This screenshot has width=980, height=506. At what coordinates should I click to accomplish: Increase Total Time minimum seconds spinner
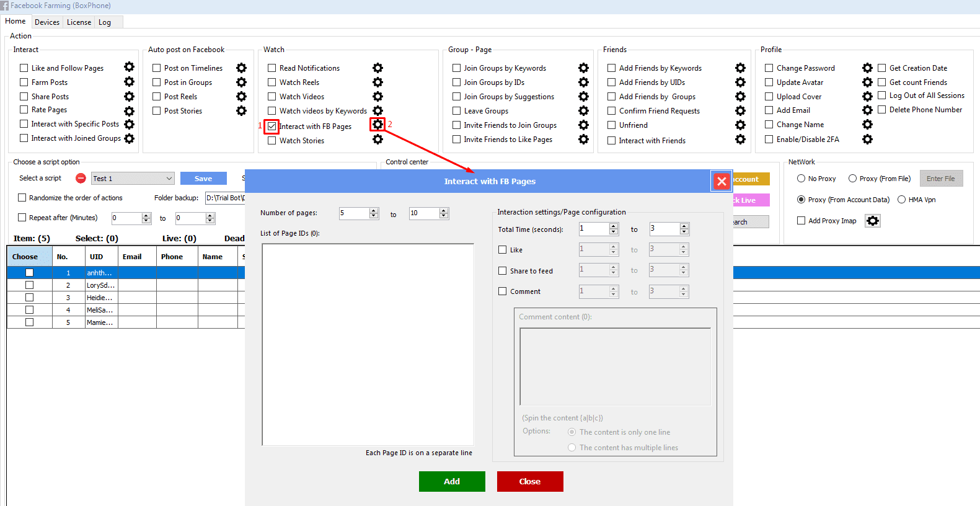point(614,226)
